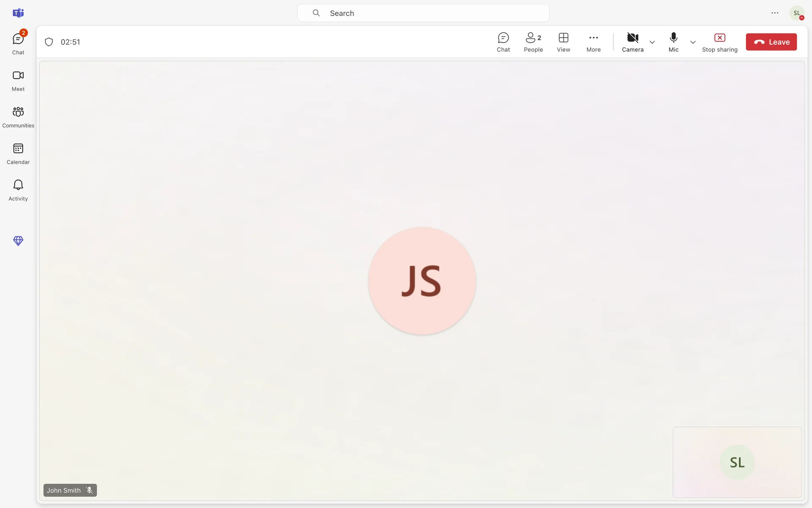Open the View layout options
Viewport: 812px width, 508px height.
click(563, 42)
